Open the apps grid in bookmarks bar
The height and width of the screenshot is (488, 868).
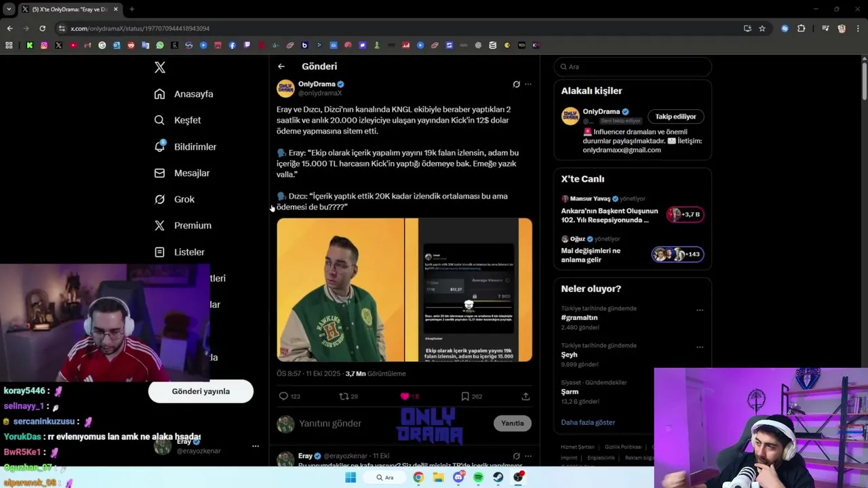[x=9, y=45]
